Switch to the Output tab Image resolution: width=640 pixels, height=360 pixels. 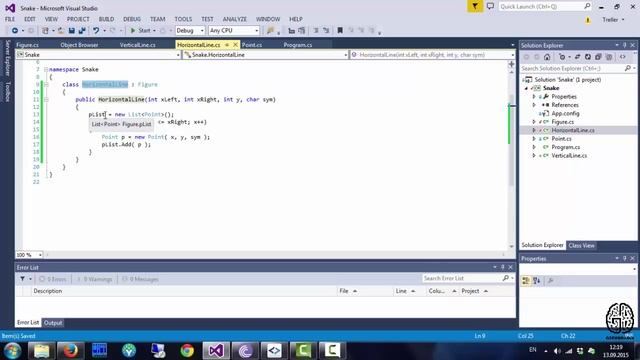(53, 323)
